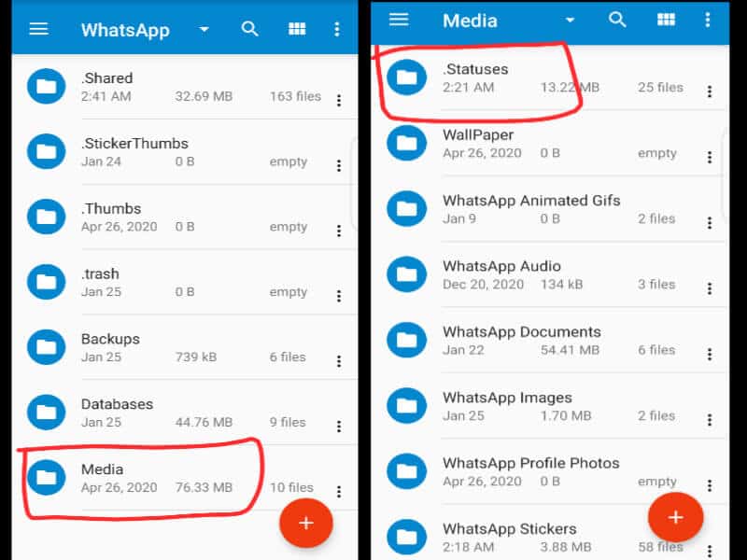Select the WhatsApp header title
This screenshot has height=560, width=747.
tap(125, 30)
